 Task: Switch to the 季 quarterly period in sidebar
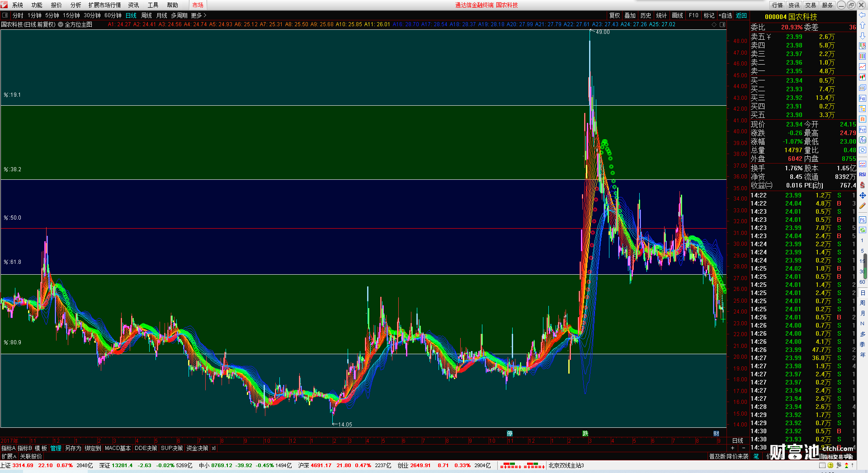(863, 344)
